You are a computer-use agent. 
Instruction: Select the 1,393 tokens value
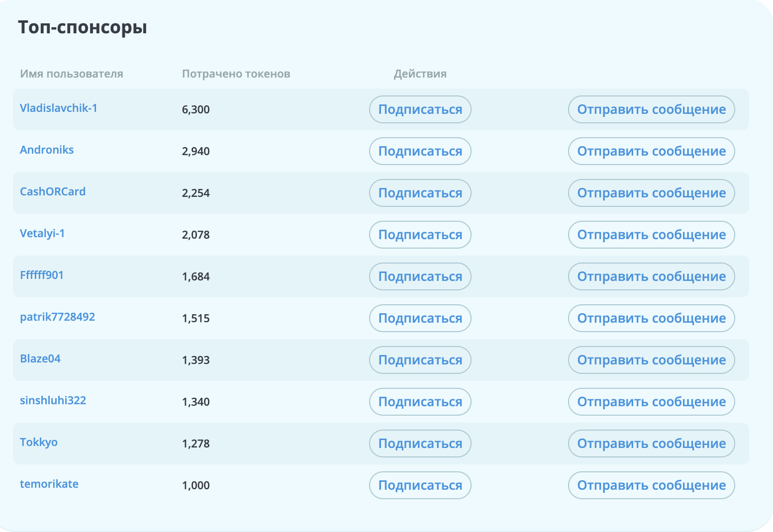pyautogui.click(x=196, y=360)
